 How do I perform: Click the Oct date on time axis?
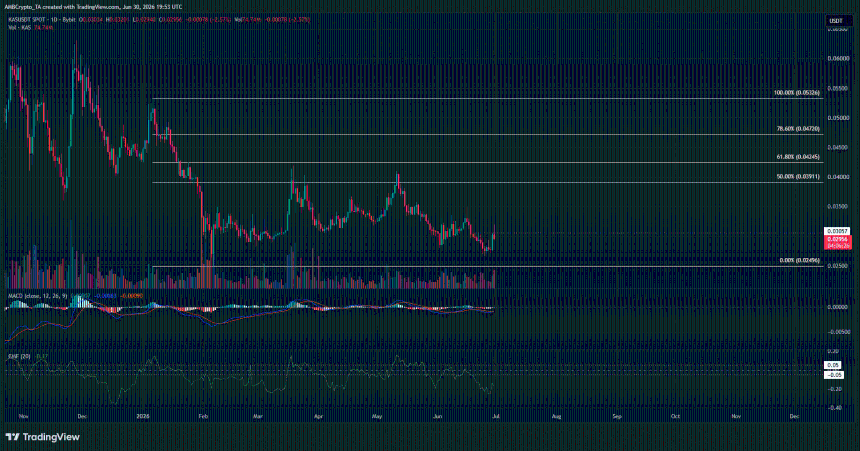click(675, 416)
